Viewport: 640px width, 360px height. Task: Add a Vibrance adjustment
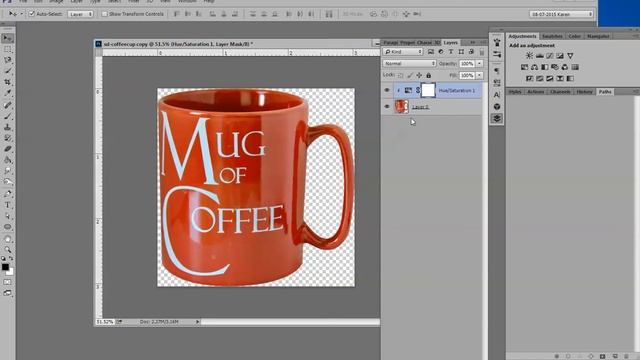point(570,56)
